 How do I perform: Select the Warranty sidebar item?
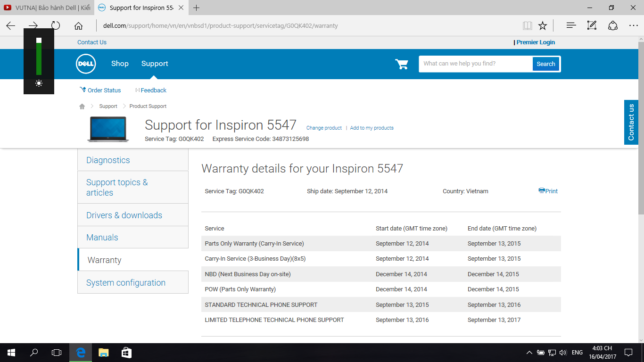pyautogui.click(x=133, y=260)
